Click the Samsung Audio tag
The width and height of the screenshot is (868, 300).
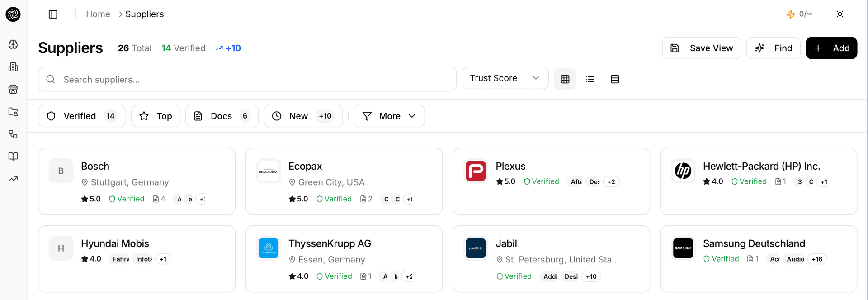pos(795,259)
